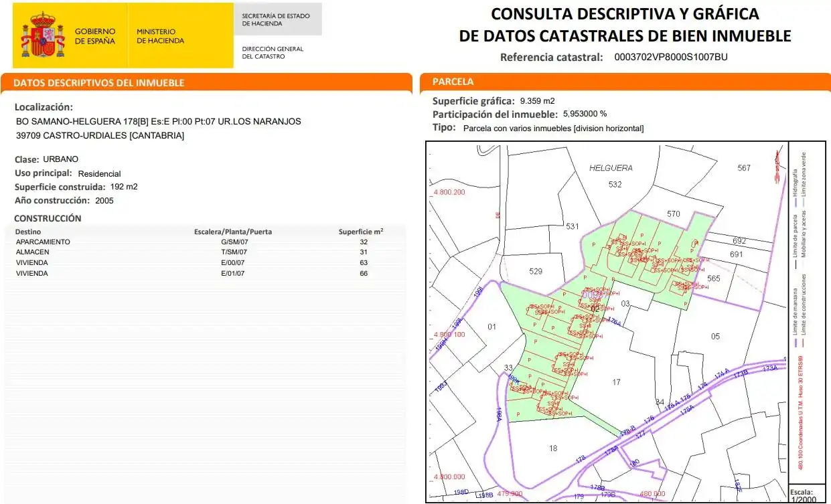The height and width of the screenshot is (504, 831).
Task: Click the surface value 63
Action: tap(364, 262)
